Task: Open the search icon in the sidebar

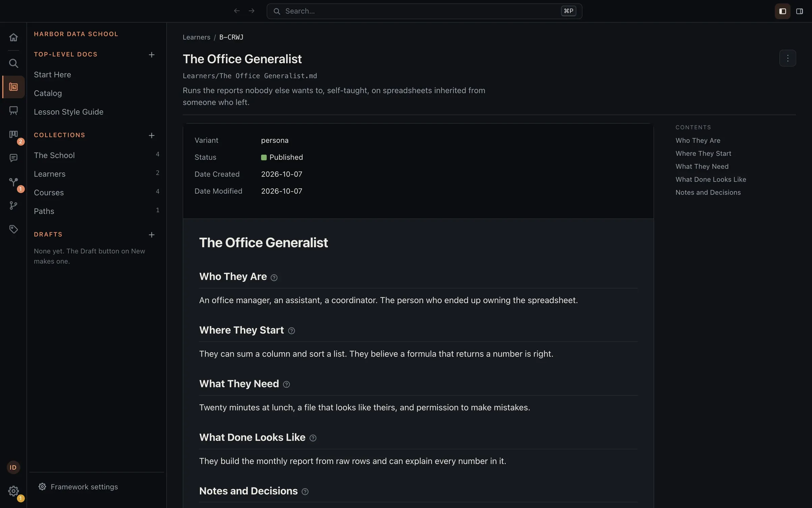Action: (x=13, y=63)
